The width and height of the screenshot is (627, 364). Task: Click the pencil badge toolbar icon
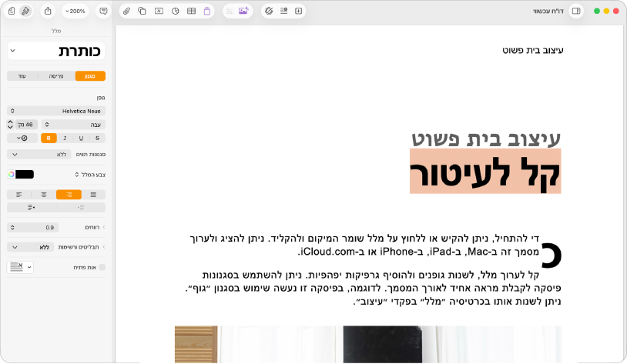coord(269,12)
